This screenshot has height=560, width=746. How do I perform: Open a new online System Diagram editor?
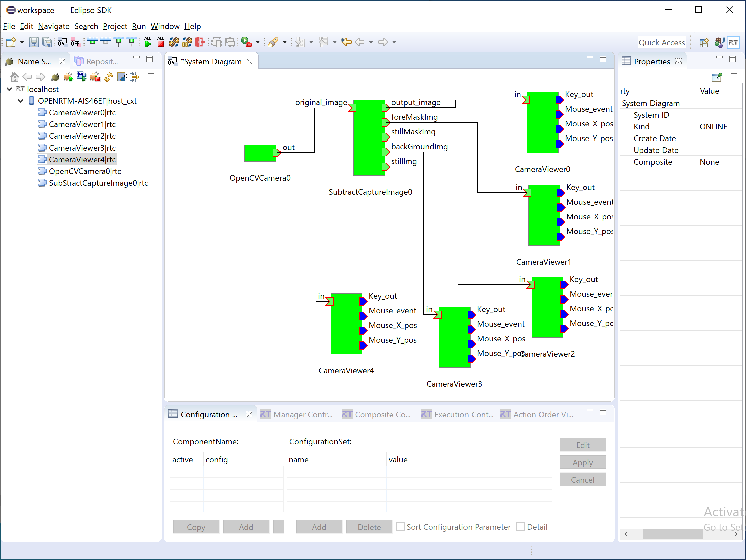(63, 42)
